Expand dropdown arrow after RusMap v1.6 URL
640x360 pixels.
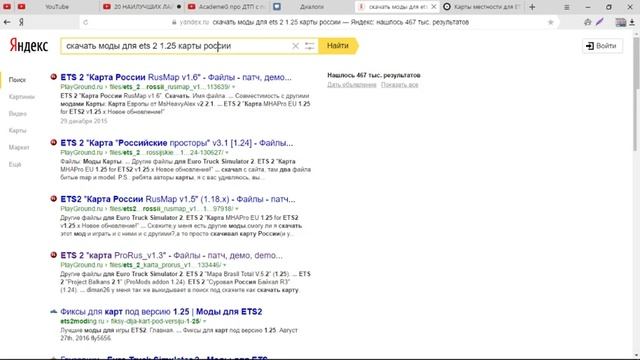click(233, 87)
